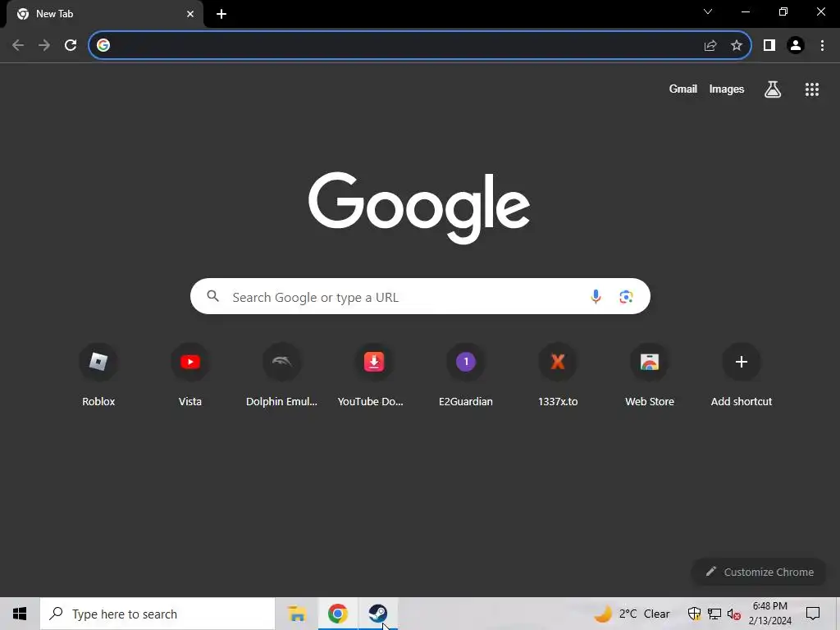Click the magnifier icon in Google search box
This screenshot has height=630, width=840.
[x=213, y=295]
